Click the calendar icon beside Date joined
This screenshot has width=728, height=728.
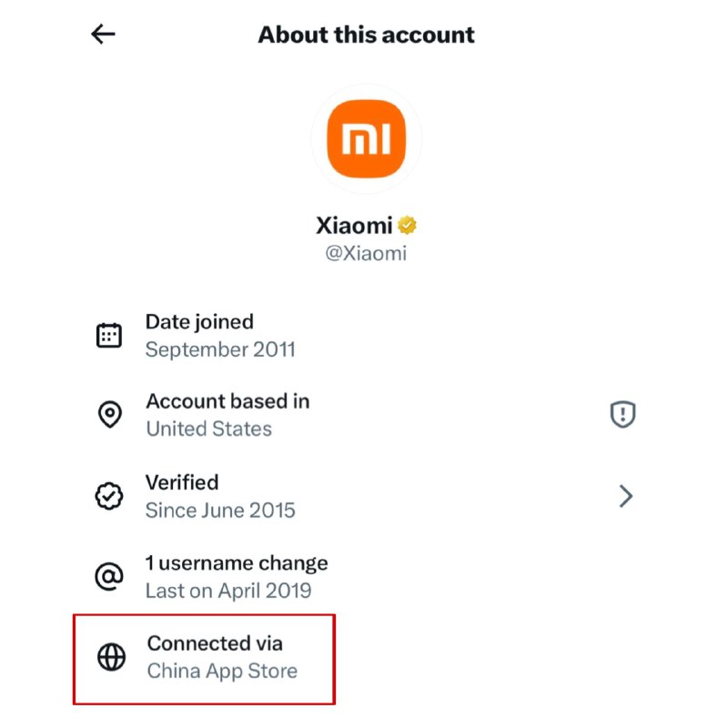[x=109, y=335]
